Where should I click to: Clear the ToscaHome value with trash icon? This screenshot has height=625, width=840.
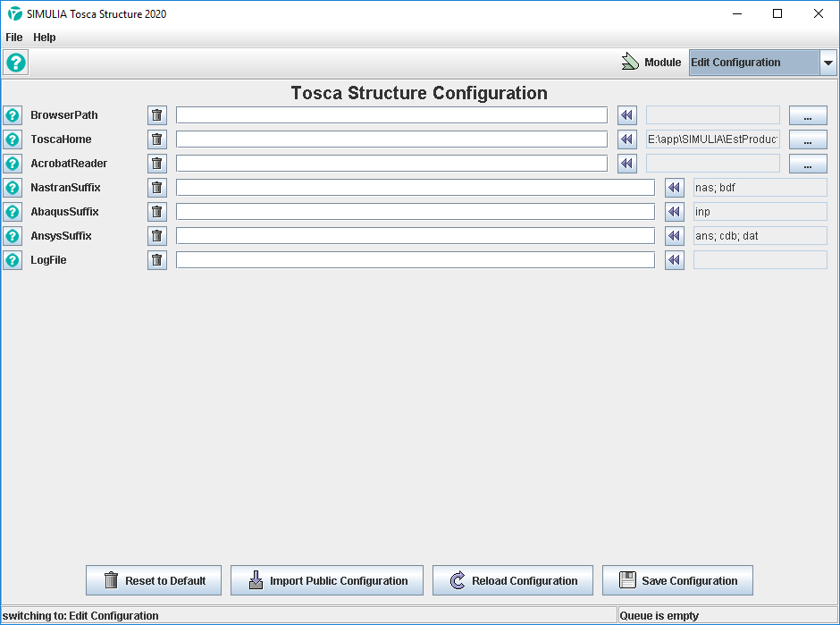(x=157, y=139)
